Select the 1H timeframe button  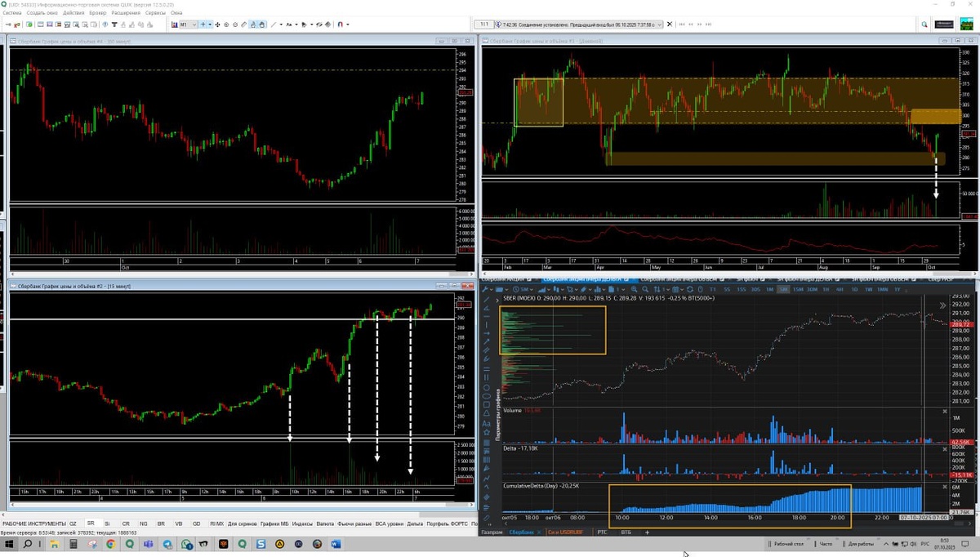[x=827, y=289]
